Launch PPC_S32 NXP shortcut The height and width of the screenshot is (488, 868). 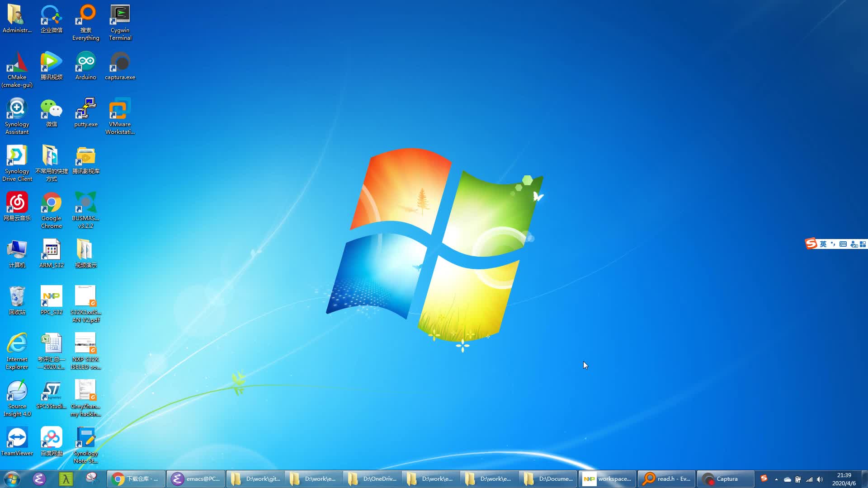tap(52, 301)
